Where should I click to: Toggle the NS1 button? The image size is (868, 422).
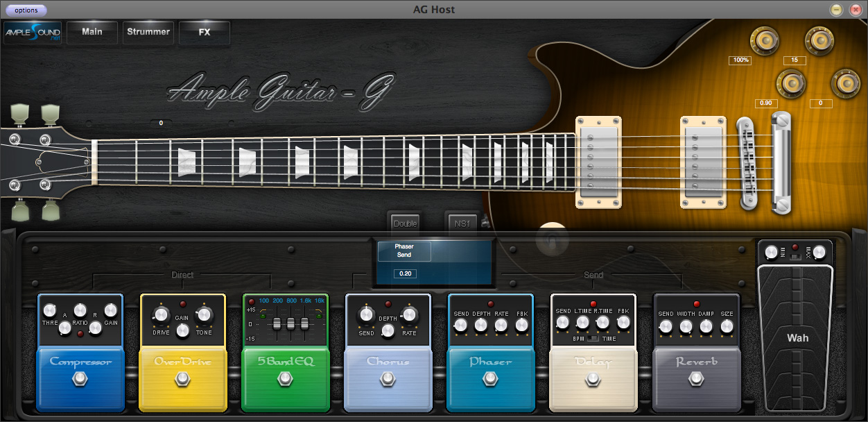(462, 223)
